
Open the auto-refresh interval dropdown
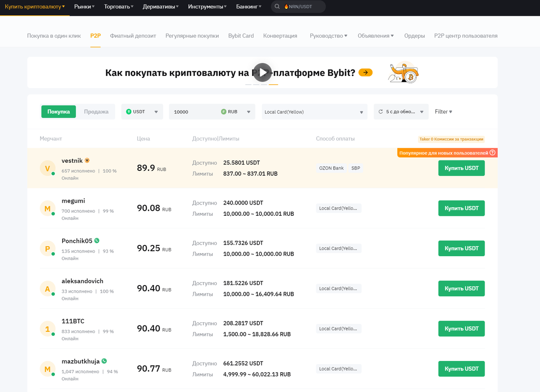pyautogui.click(x=400, y=111)
